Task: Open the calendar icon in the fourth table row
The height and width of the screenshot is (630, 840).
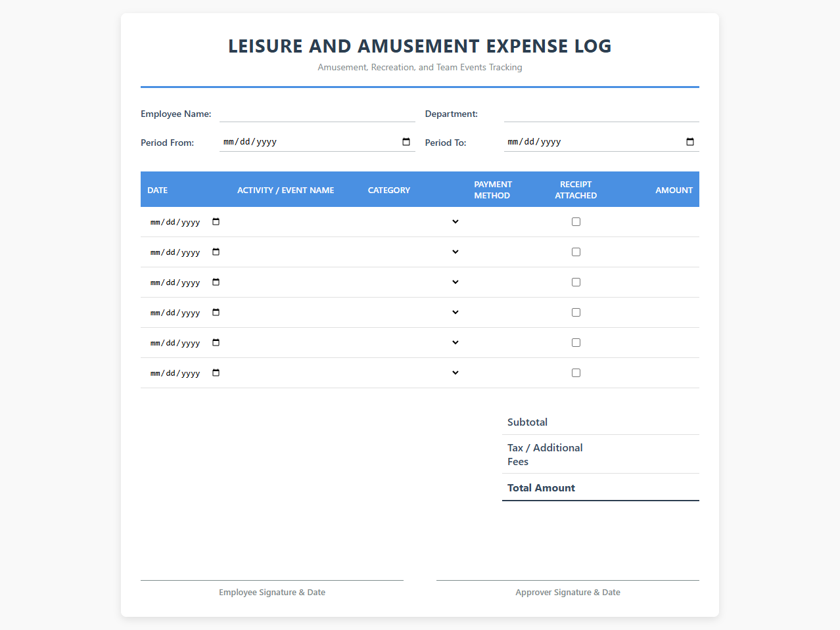Action: 216,313
